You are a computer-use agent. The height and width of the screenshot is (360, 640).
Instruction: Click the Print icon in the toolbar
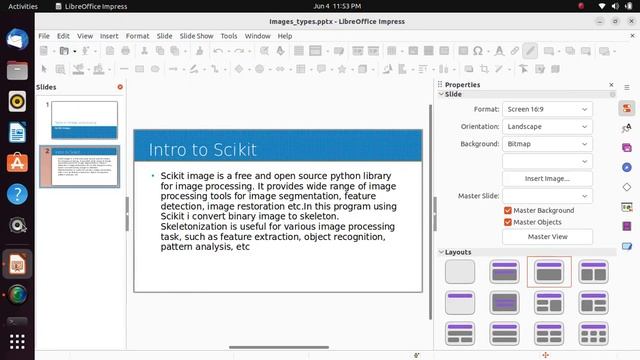[126, 51]
